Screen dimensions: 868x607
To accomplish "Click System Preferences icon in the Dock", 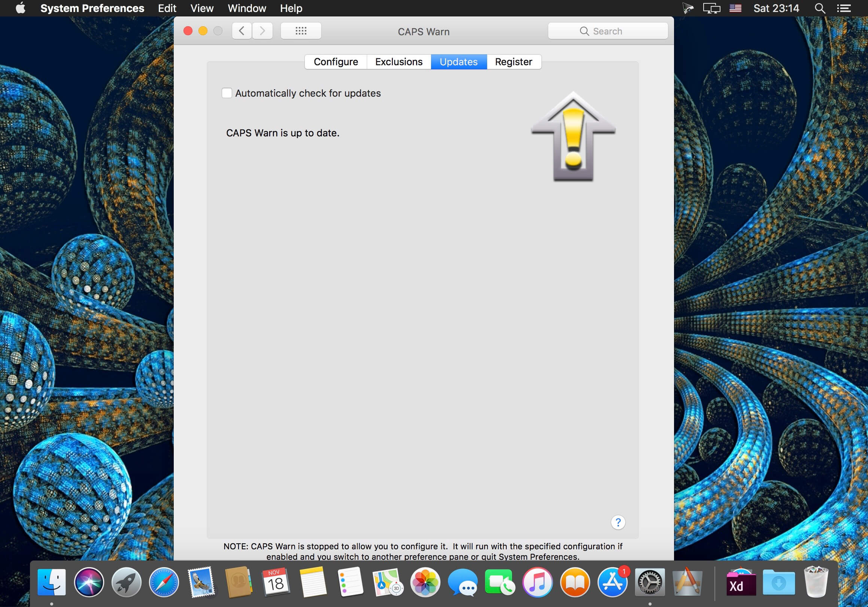I will 650,582.
